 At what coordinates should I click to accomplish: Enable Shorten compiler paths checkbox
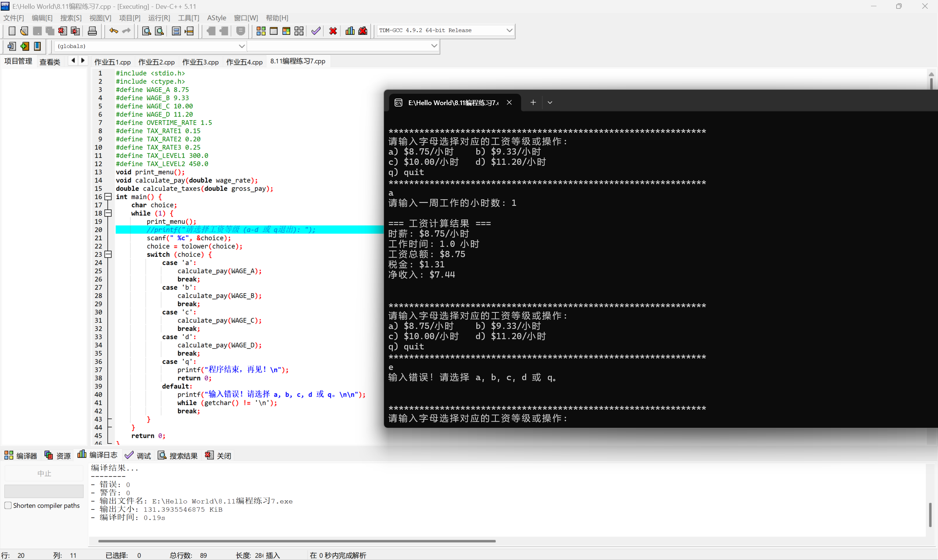(x=8, y=505)
